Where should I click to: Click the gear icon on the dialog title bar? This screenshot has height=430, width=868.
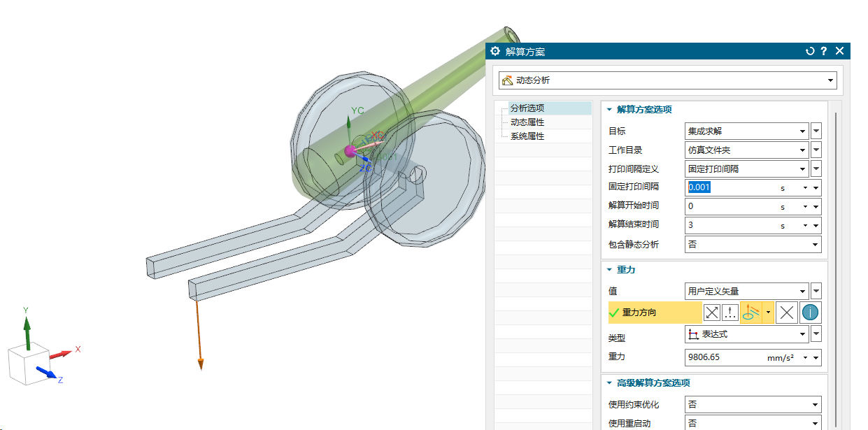495,51
